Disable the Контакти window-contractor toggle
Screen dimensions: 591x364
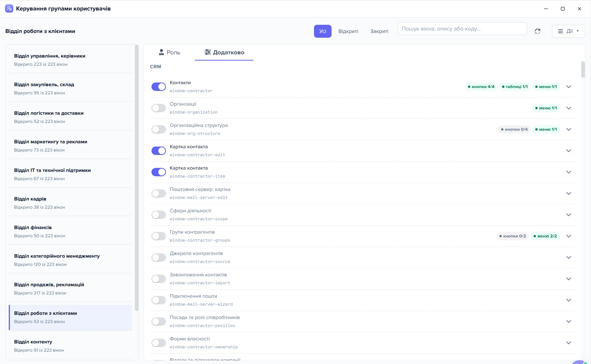coord(159,87)
